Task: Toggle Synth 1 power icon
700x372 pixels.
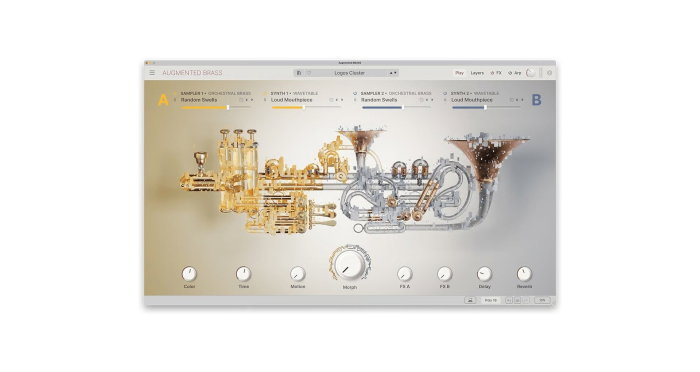Action: (x=265, y=93)
